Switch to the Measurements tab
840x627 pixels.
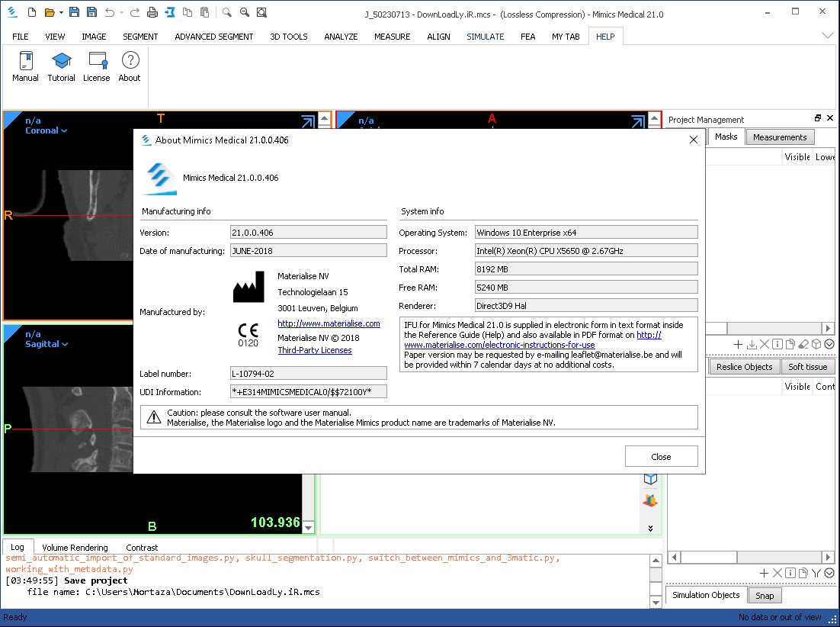point(780,137)
